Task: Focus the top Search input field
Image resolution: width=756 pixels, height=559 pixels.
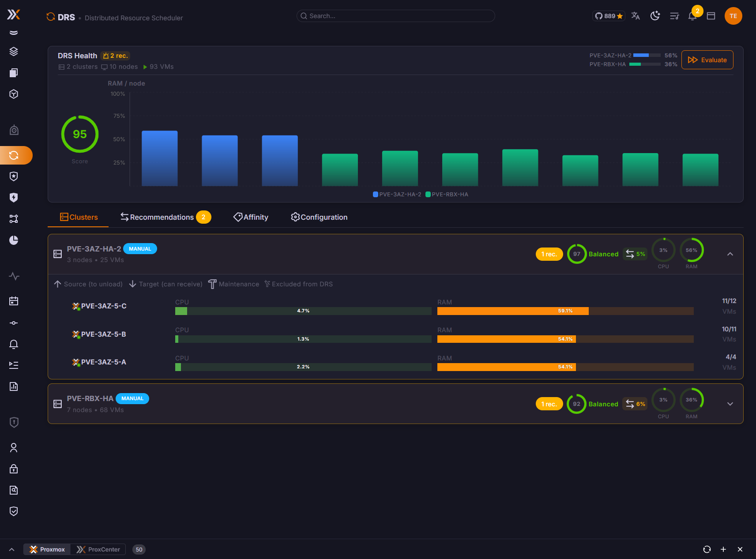Action: tap(396, 16)
